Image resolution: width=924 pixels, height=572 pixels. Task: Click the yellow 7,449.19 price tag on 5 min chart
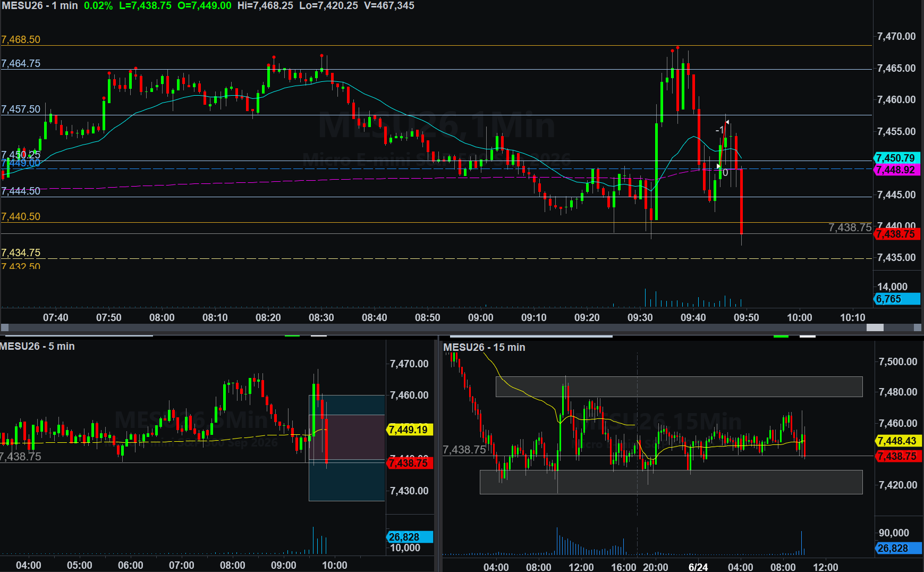[x=410, y=430]
